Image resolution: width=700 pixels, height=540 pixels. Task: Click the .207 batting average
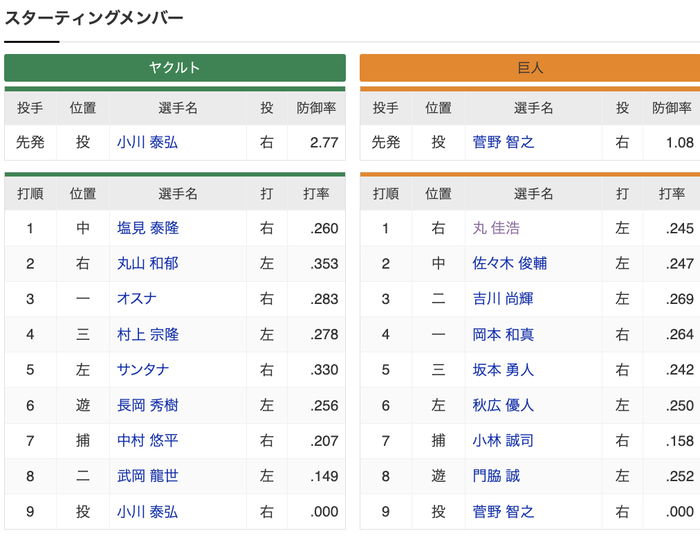(x=324, y=441)
